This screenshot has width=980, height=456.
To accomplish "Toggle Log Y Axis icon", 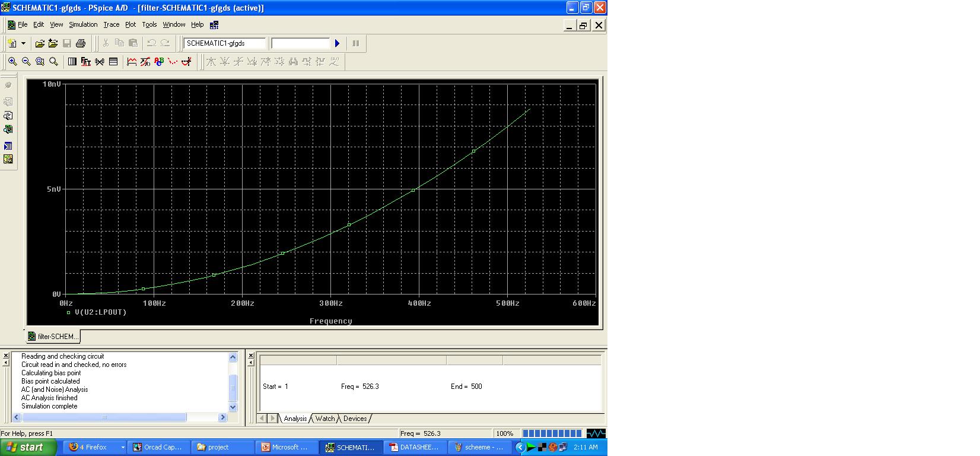I will pyautogui.click(x=113, y=61).
